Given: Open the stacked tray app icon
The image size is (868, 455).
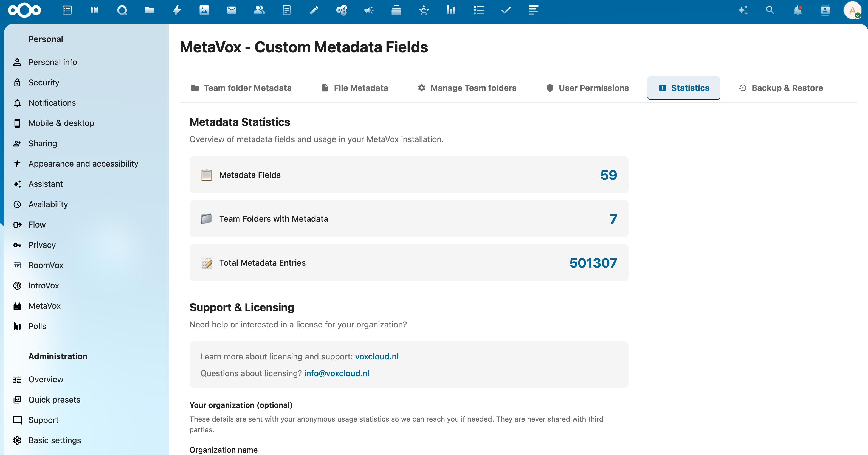Looking at the screenshot, I should coord(396,10).
